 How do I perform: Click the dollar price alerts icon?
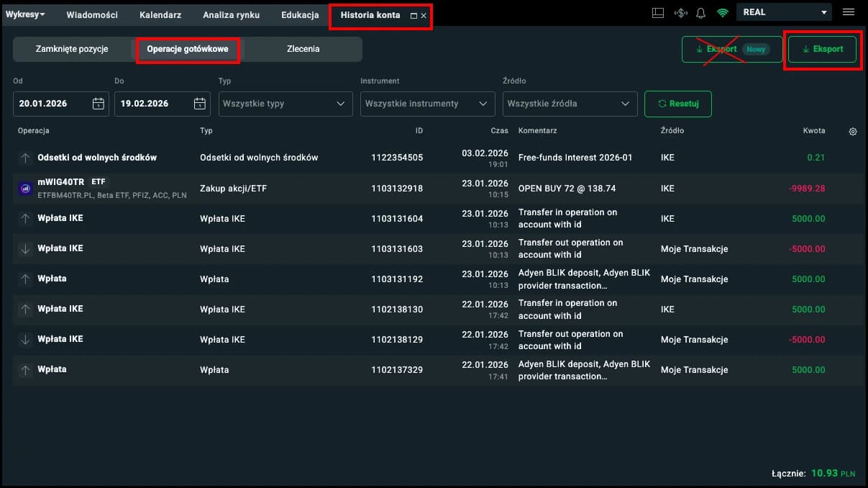point(680,13)
